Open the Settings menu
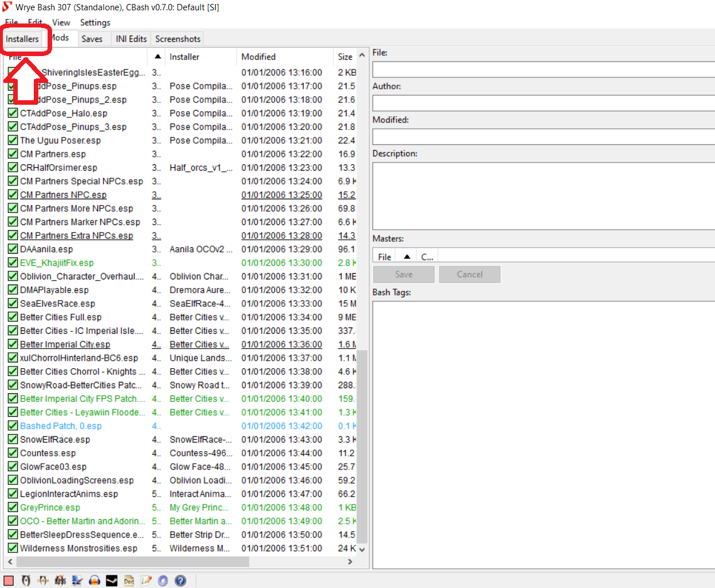 click(x=95, y=22)
